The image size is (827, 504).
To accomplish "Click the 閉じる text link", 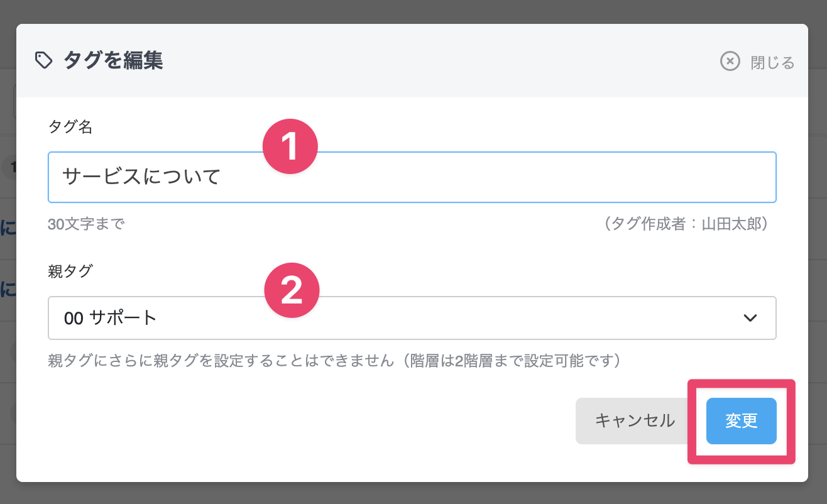I will (772, 63).
